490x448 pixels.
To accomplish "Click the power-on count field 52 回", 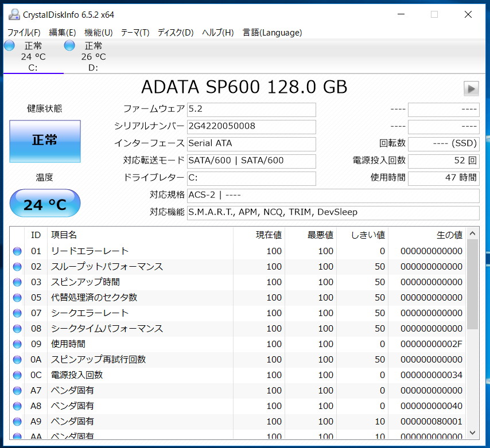I will click(444, 161).
